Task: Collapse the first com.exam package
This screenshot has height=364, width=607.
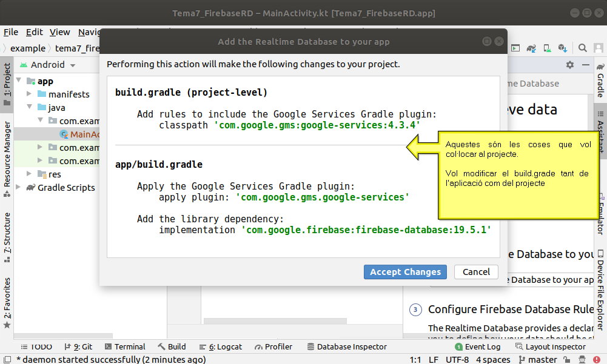Action: pos(40,121)
